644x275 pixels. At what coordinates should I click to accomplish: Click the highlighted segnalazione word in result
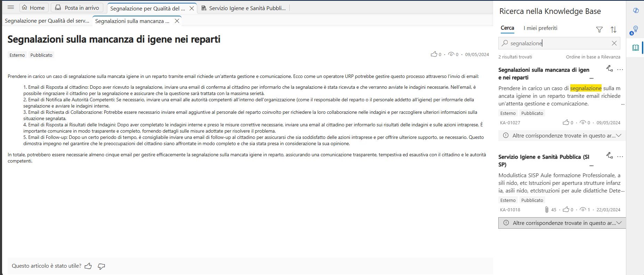click(x=586, y=88)
